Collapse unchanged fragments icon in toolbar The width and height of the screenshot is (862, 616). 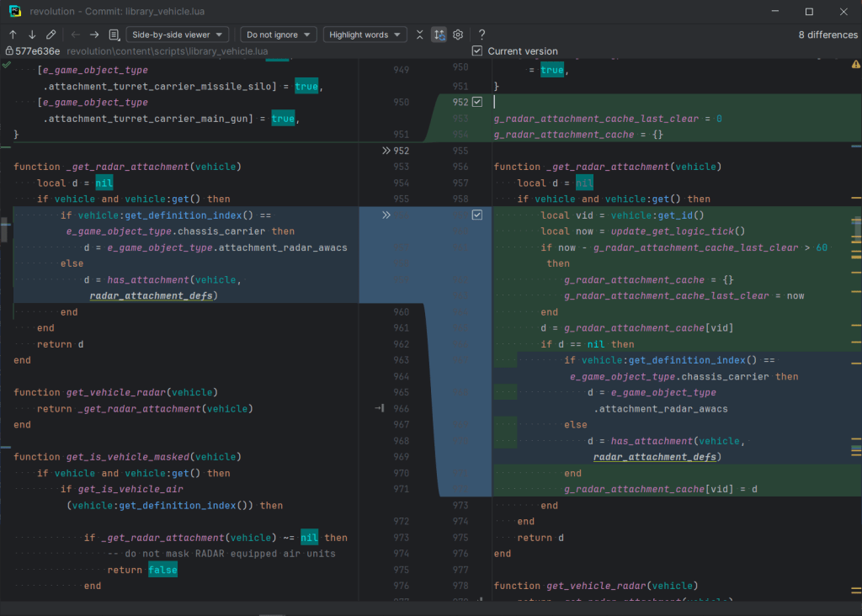point(420,35)
